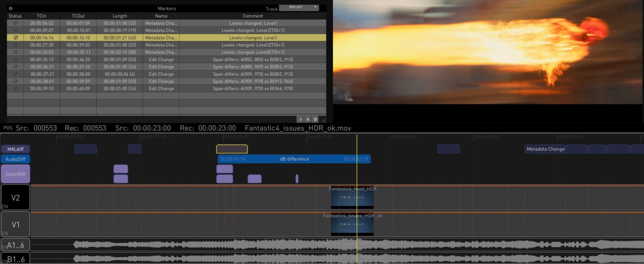Click TCOut cell 00:00:07:09
This screenshot has width=644, height=264.
(x=78, y=23)
